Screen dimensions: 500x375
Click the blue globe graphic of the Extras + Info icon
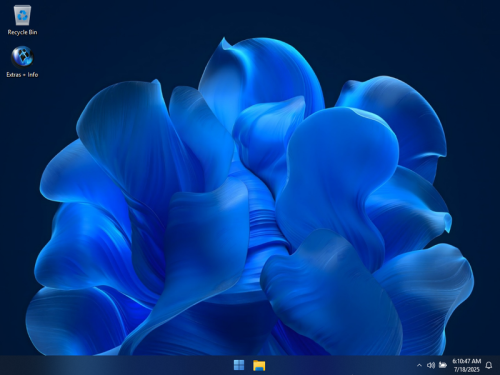[x=22, y=57]
